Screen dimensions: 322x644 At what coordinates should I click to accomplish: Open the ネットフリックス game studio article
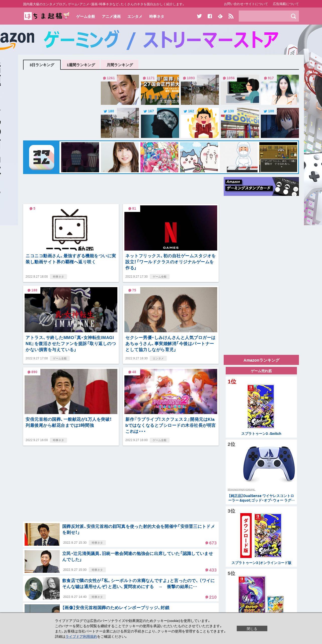coord(171,262)
